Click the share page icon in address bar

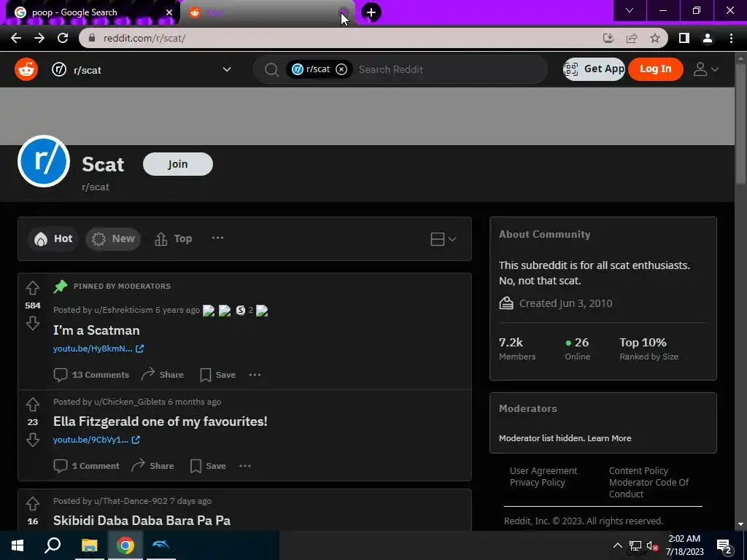coord(632,38)
